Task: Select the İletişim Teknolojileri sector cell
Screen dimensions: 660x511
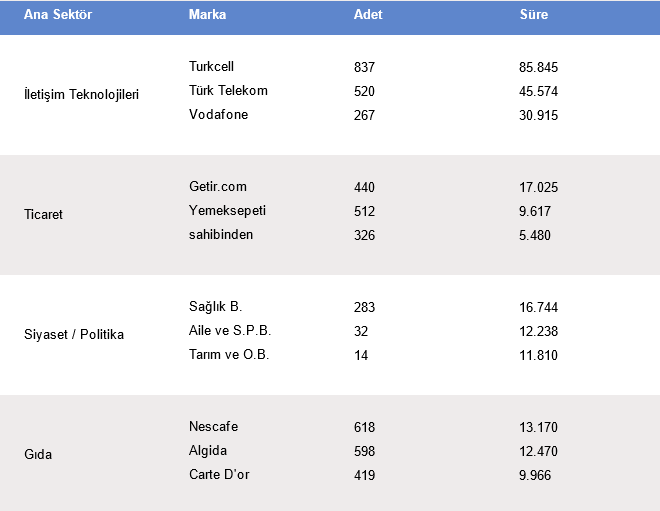Action: tap(81, 95)
